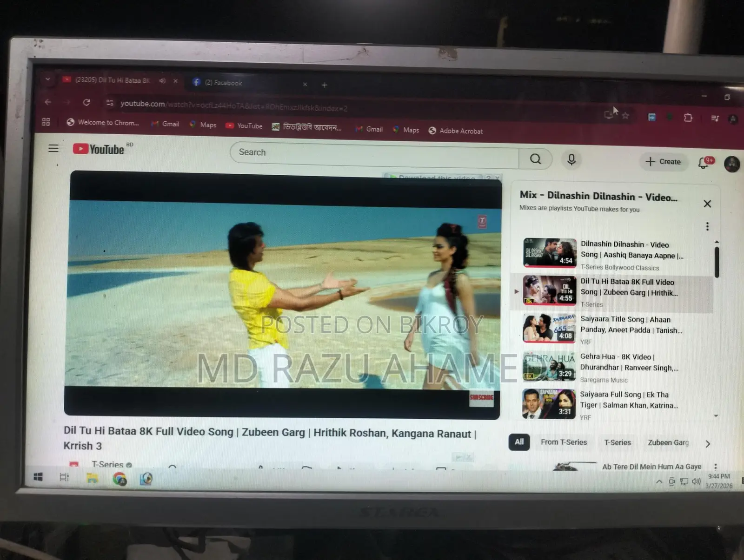This screenshot has width=744, height=560.
Task: Click the magnifier search button
Action: pos(536,159)
